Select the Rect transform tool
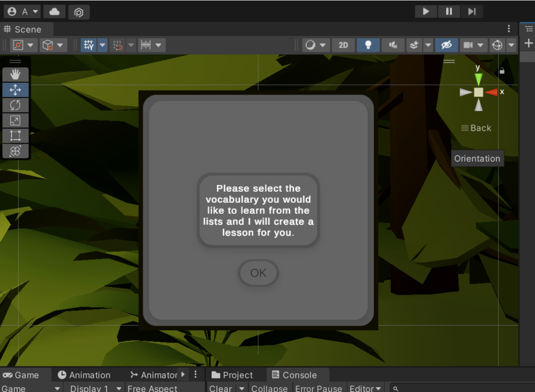The width and height of the screenshot is (535, 392). pyautogui.click(x=15, y=136)
